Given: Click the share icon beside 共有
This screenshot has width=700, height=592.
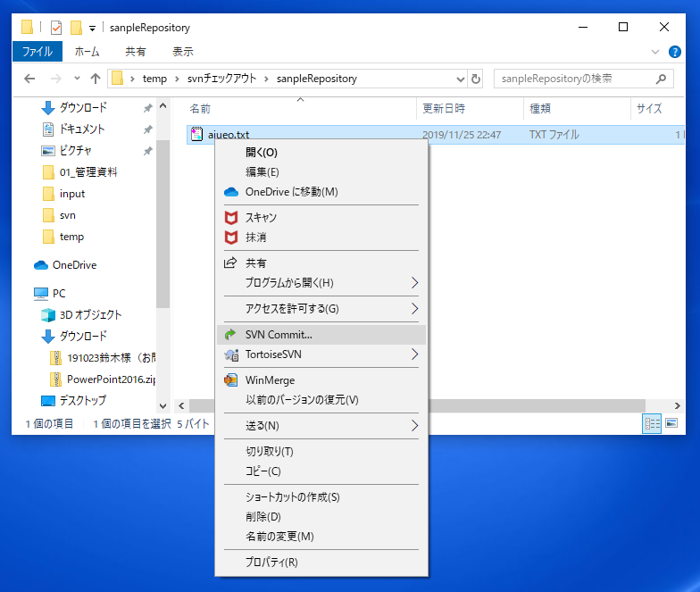Looking at the screenshot, I should point(230,263).
